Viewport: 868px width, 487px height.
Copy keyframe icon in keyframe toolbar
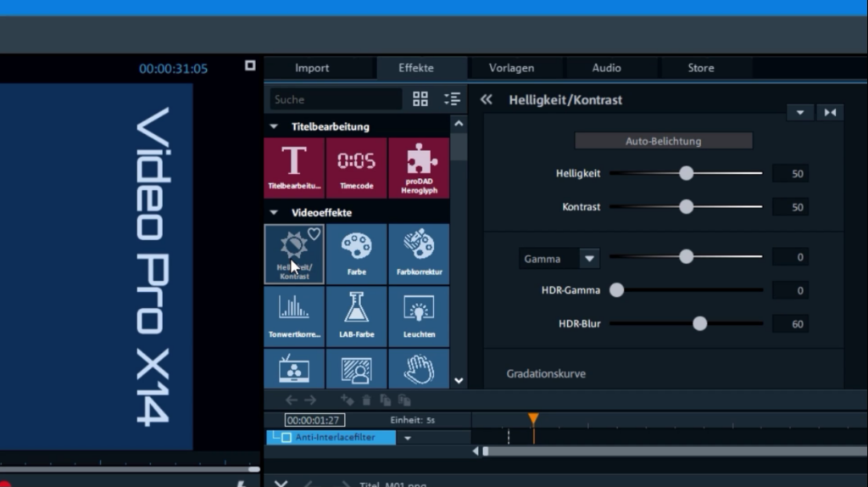(386, 400)
